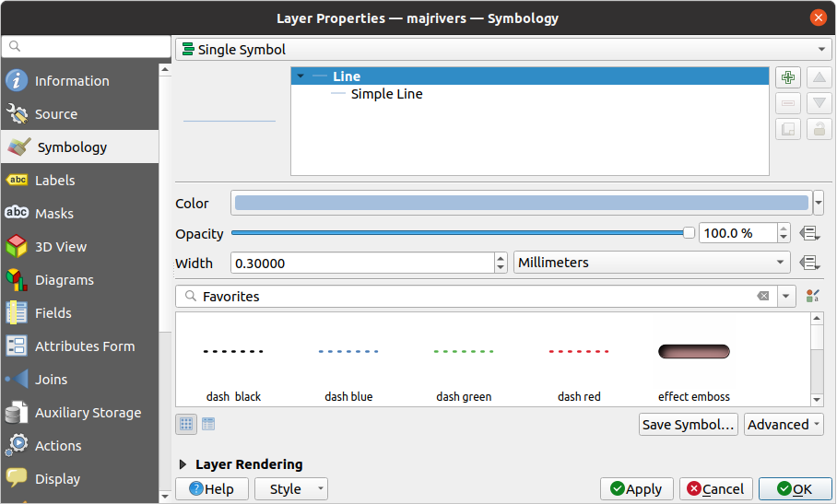The height and width of the screenshot is (504, 837).
Task: Open the Labels tab
Action: [x=55, y=181]
